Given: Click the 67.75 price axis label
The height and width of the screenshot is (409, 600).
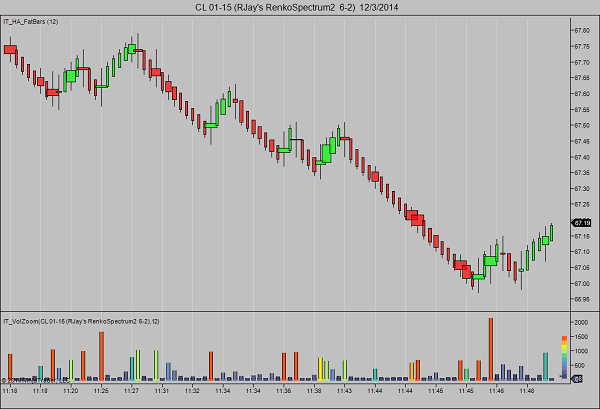Looking at the screenshot, I should 582,46.
